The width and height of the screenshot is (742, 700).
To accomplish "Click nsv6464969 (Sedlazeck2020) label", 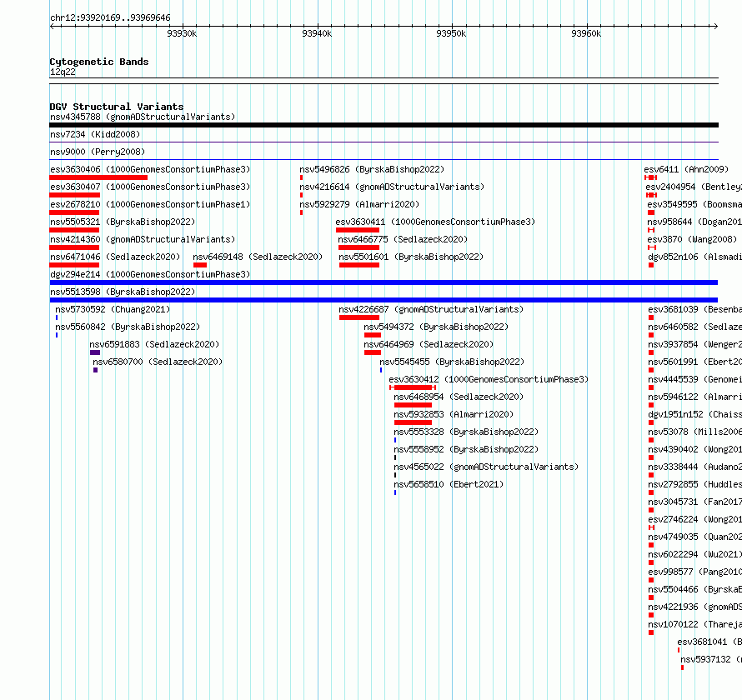I will 429,344.
